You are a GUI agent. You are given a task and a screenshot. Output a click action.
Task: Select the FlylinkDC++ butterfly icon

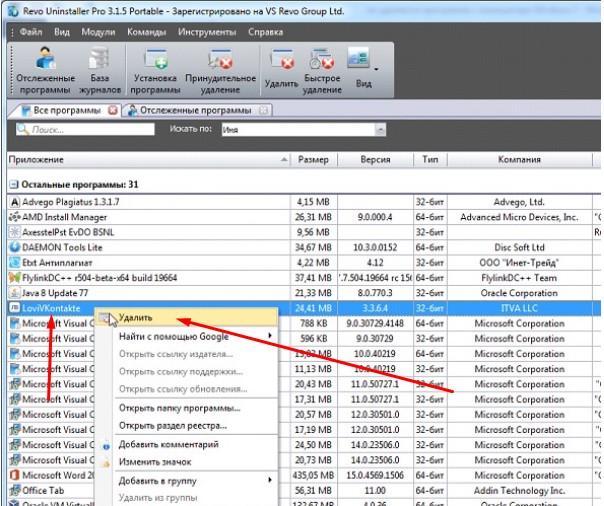[x=14, y=278]
